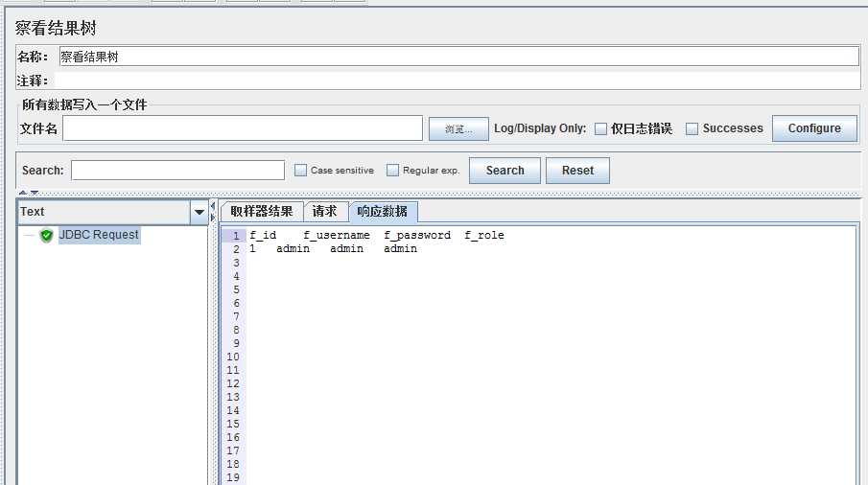Click the Search button

tap(504, 171)
